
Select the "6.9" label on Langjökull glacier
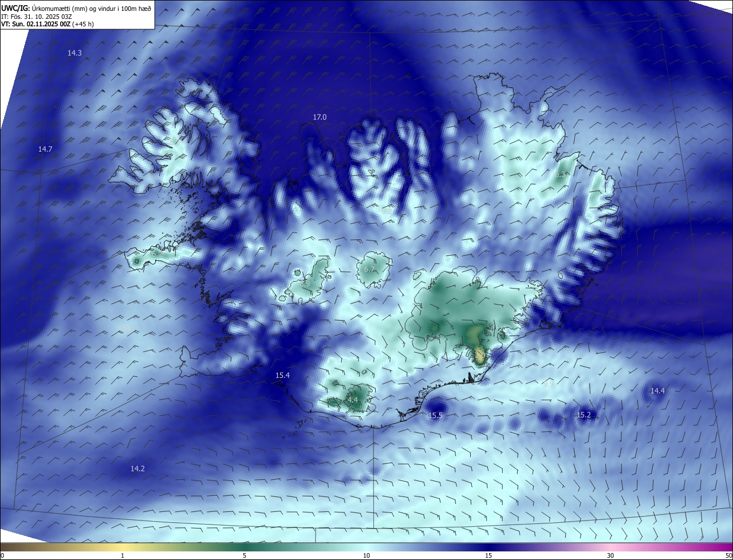point(305,283)
